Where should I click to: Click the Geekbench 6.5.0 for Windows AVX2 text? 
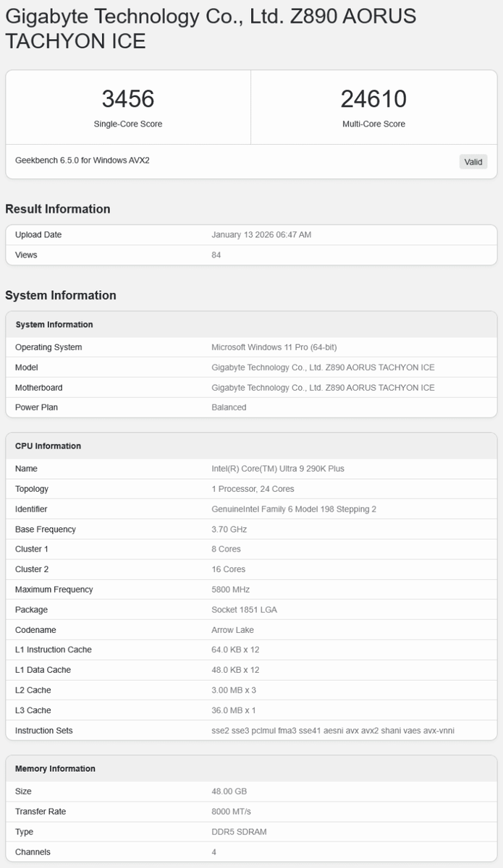(x=82, y=160)
